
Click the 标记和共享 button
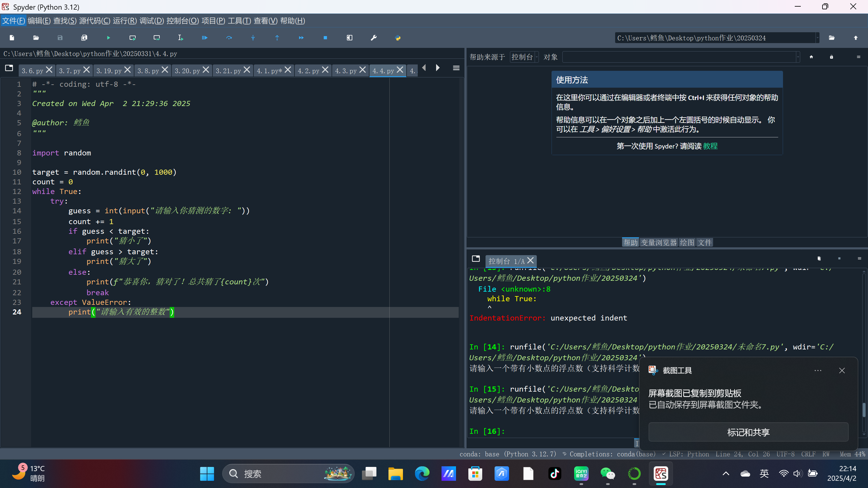point(748,432)
